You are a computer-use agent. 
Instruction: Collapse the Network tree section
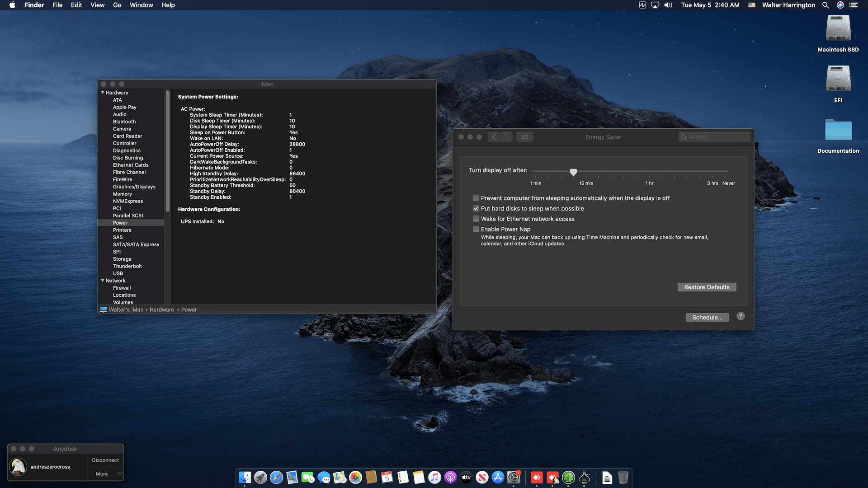(103, 281)
